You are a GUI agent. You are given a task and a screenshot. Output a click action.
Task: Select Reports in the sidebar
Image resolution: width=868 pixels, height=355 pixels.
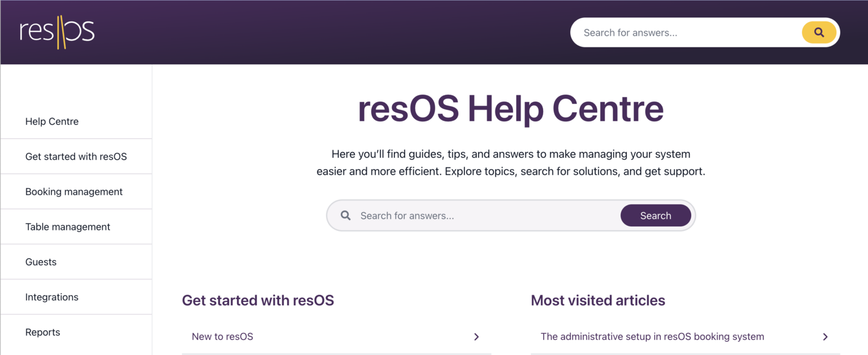[x=42, y=332]
